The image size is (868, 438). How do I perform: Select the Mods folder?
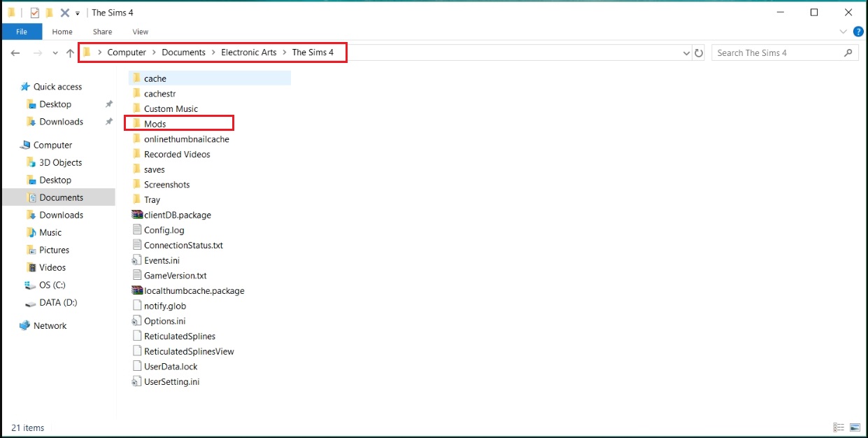coord(155,124)
